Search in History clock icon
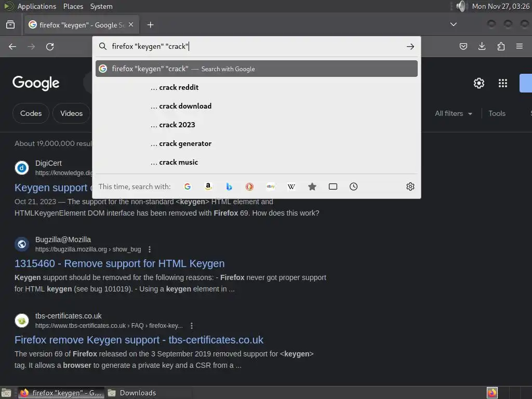Screen dimensions: 532x399 [x=353, y=187]
